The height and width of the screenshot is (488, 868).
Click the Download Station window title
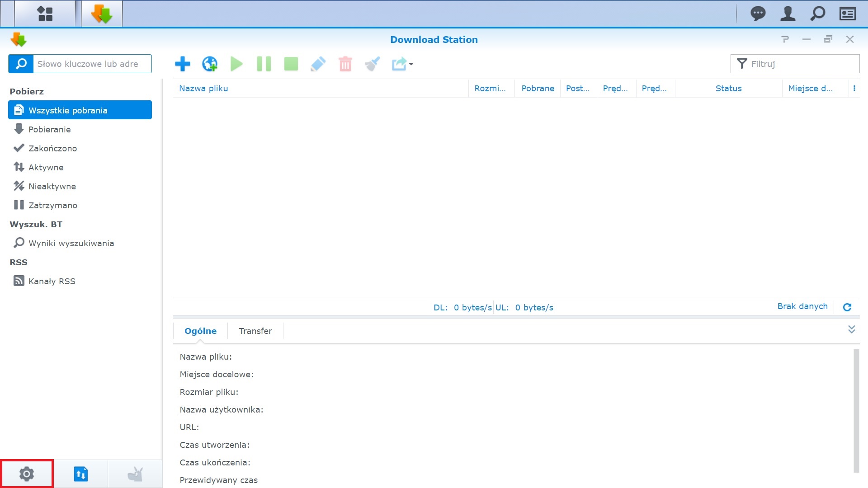[x=434, y=39]
